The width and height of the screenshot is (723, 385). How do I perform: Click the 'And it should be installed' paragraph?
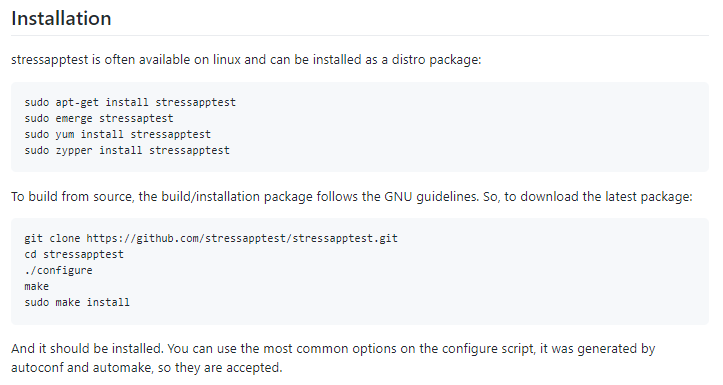(x=333, y=358)
